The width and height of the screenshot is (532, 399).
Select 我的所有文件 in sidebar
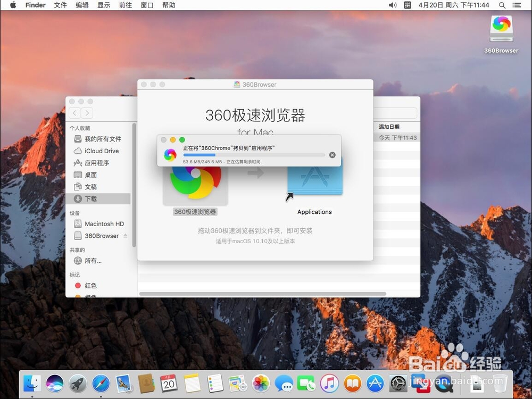(98, 139)
